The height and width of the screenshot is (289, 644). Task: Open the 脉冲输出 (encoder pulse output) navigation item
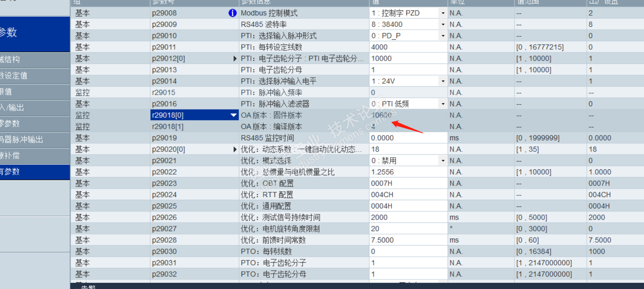(x=35, y=140)
